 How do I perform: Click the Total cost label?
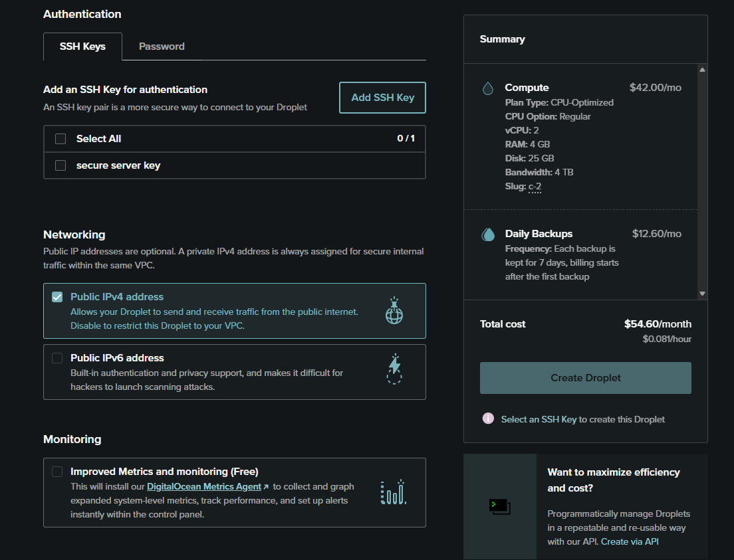click(x=502, y=324)
